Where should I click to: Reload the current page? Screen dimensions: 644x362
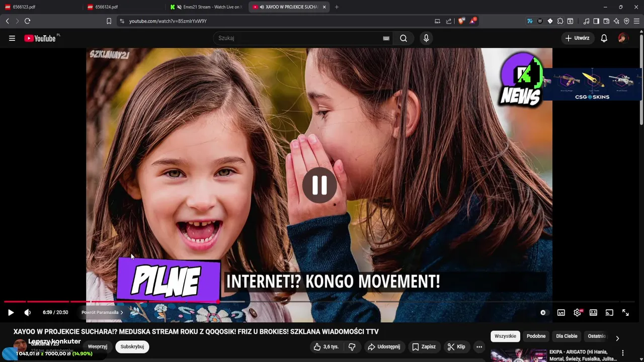coord(28,21)
